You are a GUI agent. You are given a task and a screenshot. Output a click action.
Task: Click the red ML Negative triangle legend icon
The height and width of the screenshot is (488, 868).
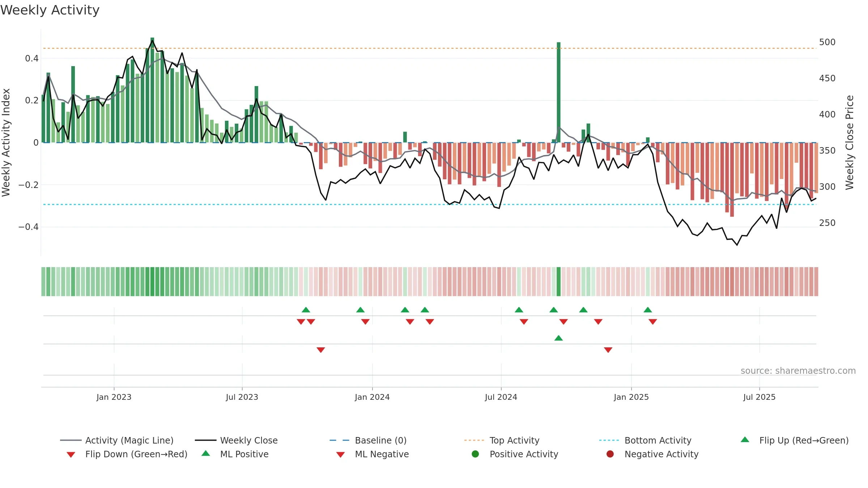point(341,455)
